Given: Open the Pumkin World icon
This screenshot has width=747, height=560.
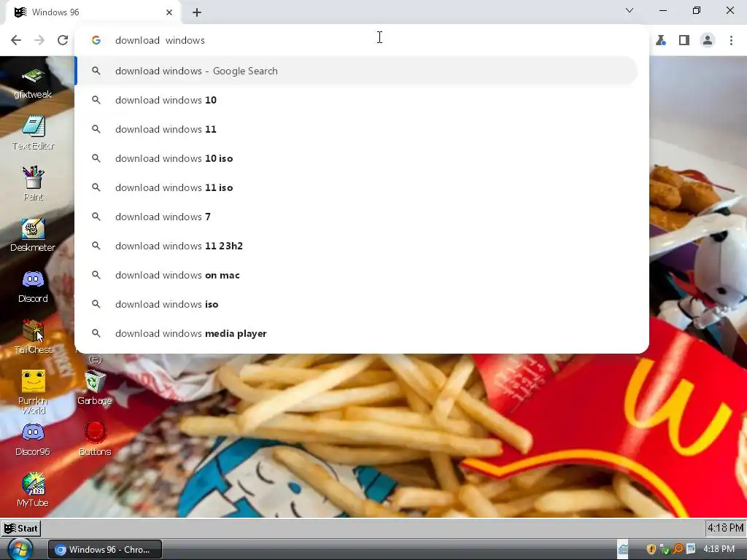Looking at the screenshot, I should point(33,392).
